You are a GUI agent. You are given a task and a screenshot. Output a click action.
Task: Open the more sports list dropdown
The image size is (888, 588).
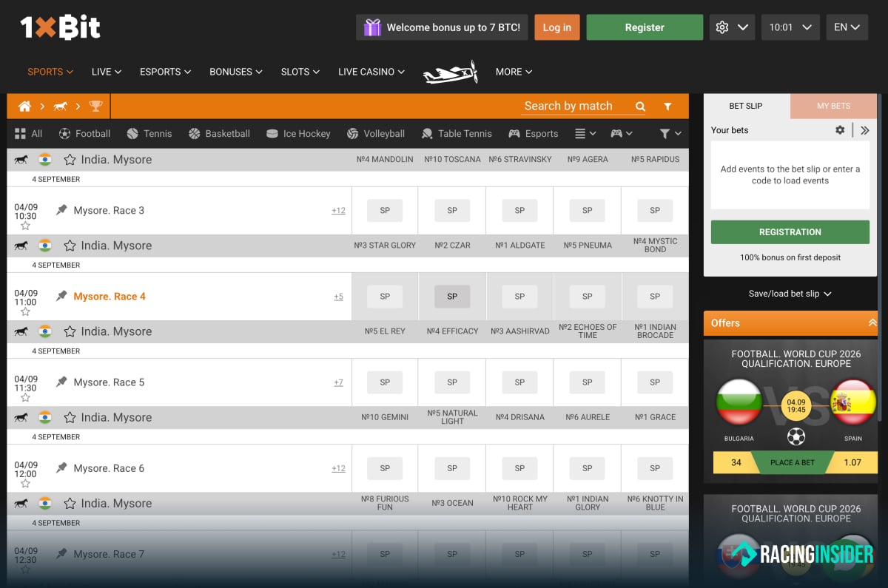[x=585, y=134]
